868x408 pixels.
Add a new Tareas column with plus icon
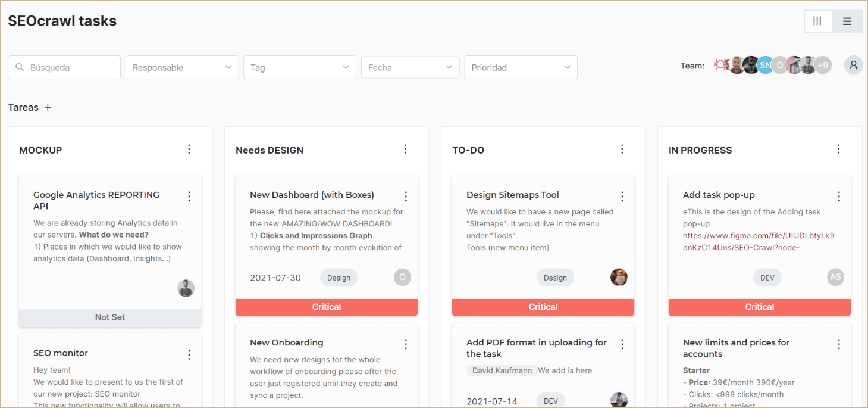(x=48, y=107)
